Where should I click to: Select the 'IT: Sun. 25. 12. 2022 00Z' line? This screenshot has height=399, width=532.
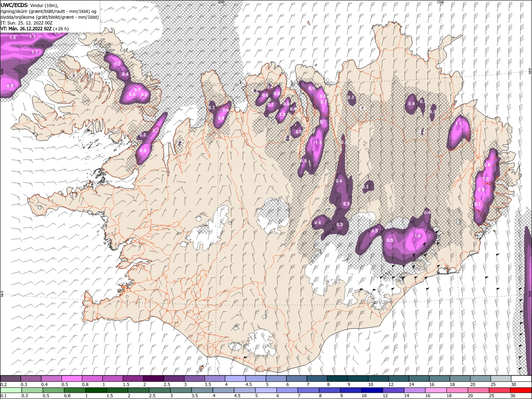tap(27, 22)
